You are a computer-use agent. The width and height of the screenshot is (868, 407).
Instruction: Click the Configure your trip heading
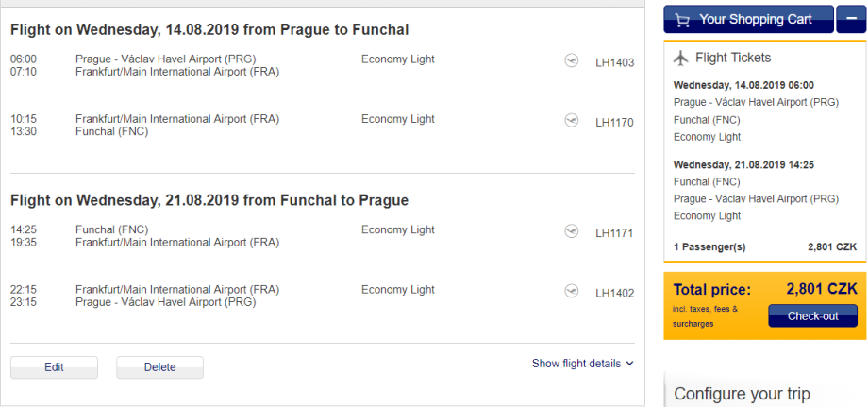tap(742, 394)
